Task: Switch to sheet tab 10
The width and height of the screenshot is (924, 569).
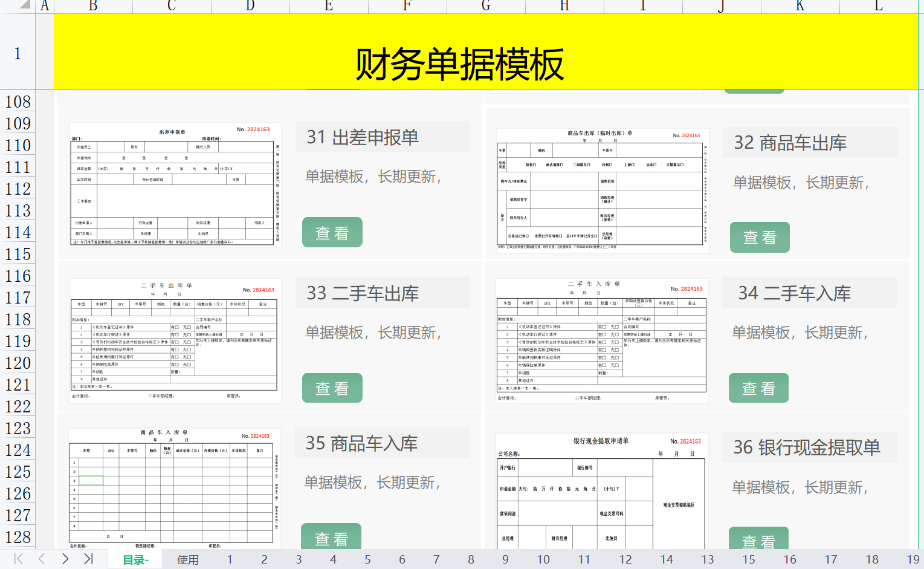Action: pyautogui.click(x=543, y=559)
